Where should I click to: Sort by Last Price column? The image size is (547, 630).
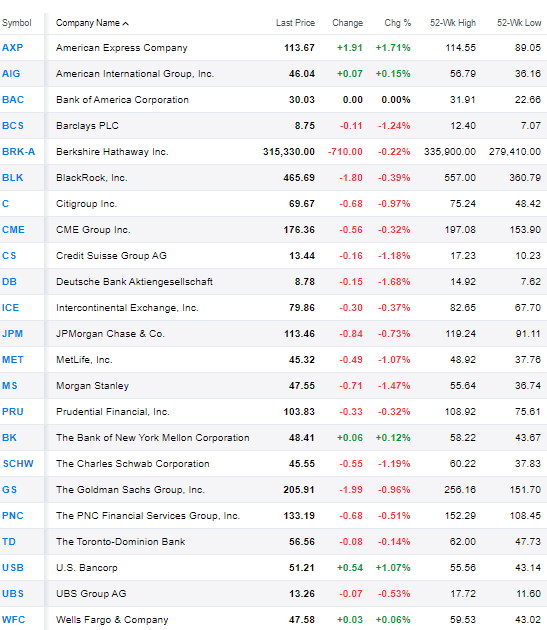[295, 23]
